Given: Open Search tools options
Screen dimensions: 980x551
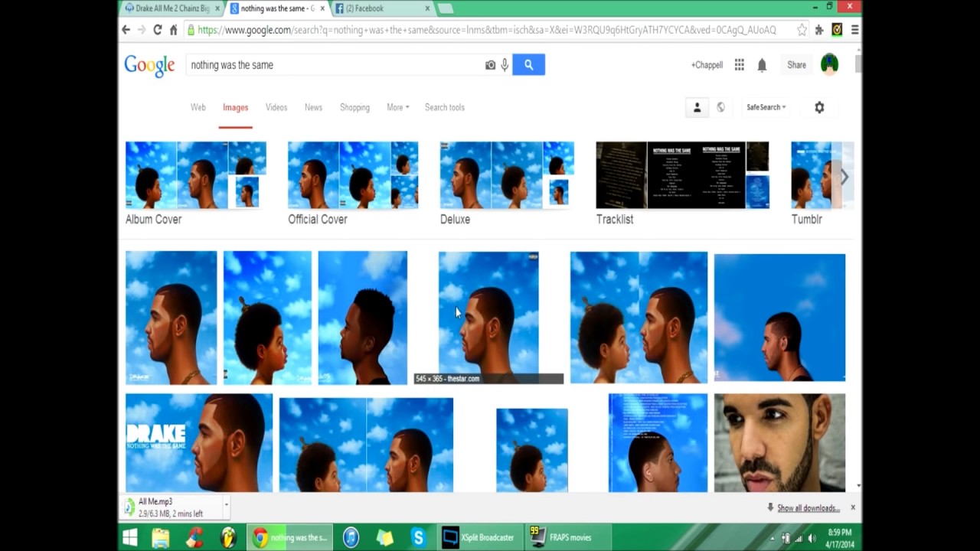Looking at the screenshot, I should point(445,107).
